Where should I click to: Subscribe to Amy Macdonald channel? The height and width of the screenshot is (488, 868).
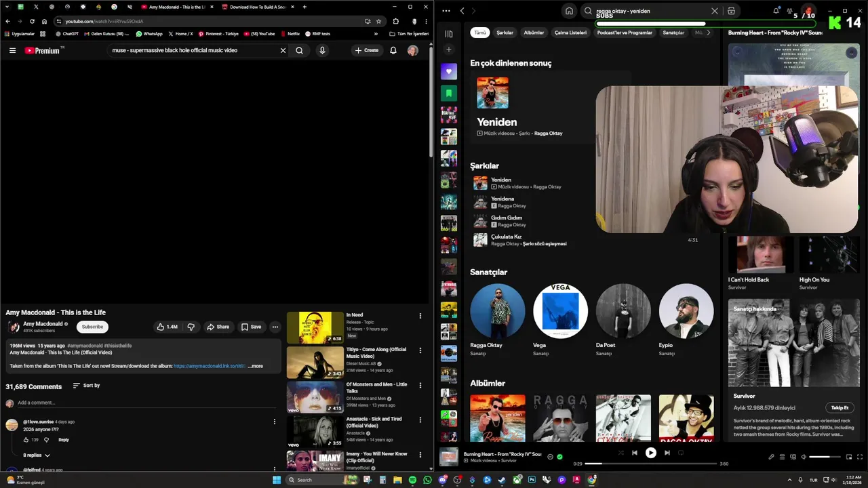(92, 327)
